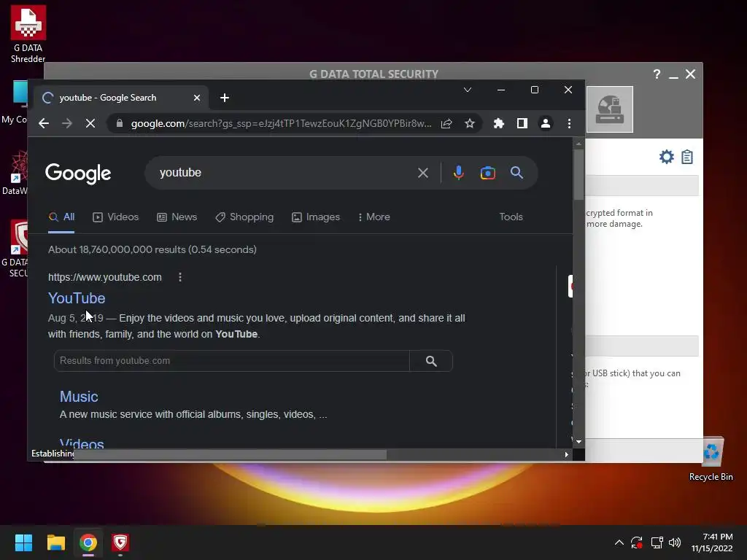The image size is (747, 560).
Task: Click the scroll down arrow in Chrome
Action: tap(578, 442)
